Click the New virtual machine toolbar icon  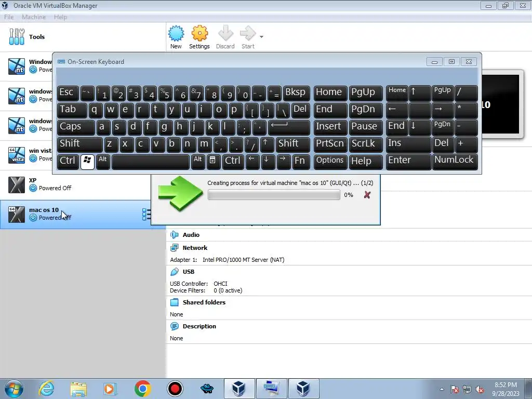click(x=176, y=37)
